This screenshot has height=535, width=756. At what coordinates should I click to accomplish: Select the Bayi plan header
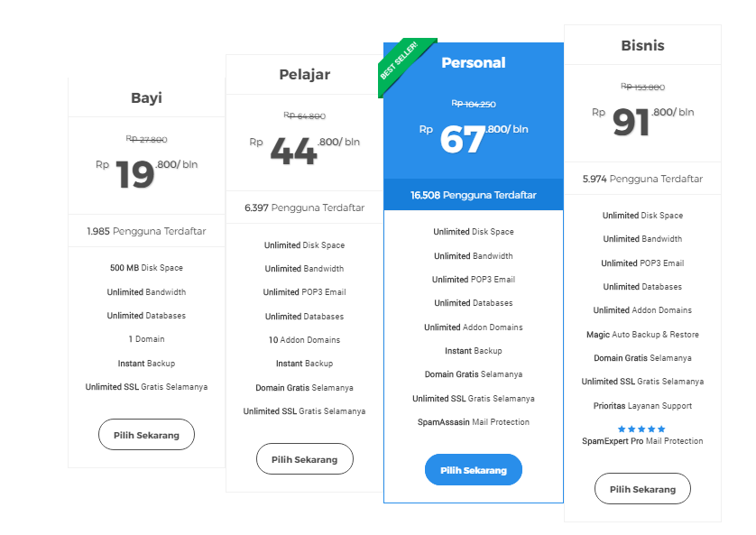pyautogui.click(x=146, y=97)
